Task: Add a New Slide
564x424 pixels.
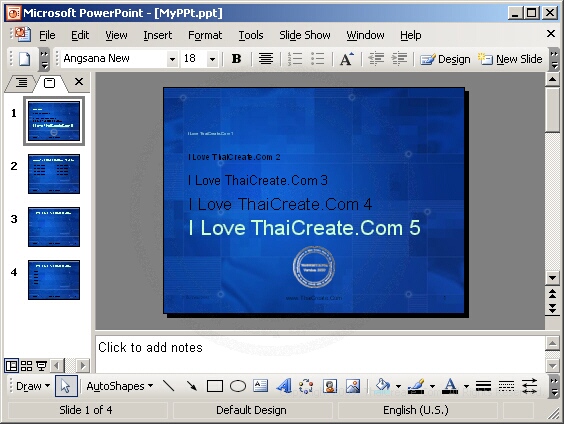Action: tap(510, 59)
